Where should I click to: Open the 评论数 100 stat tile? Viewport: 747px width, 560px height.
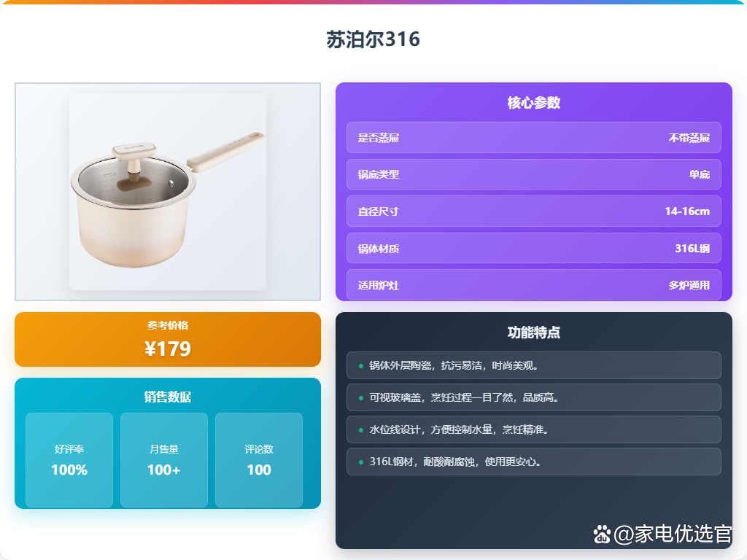tap(259, 460)
